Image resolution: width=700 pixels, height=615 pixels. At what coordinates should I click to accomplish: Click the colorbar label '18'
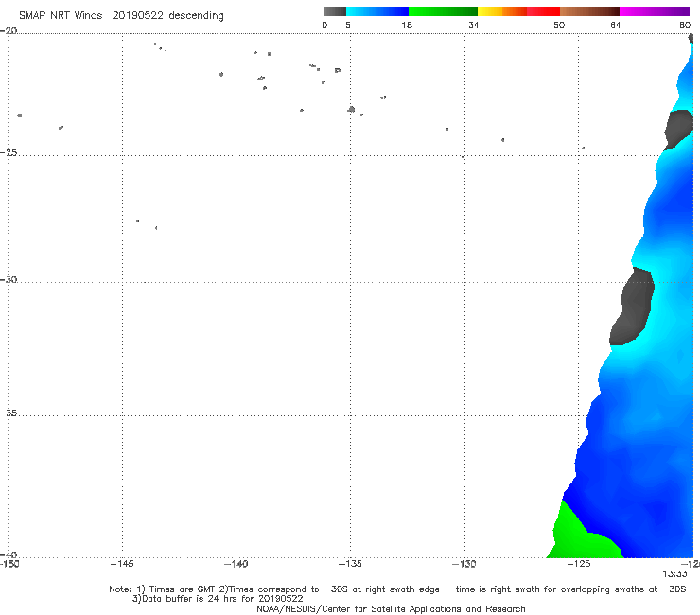(407, 25)
